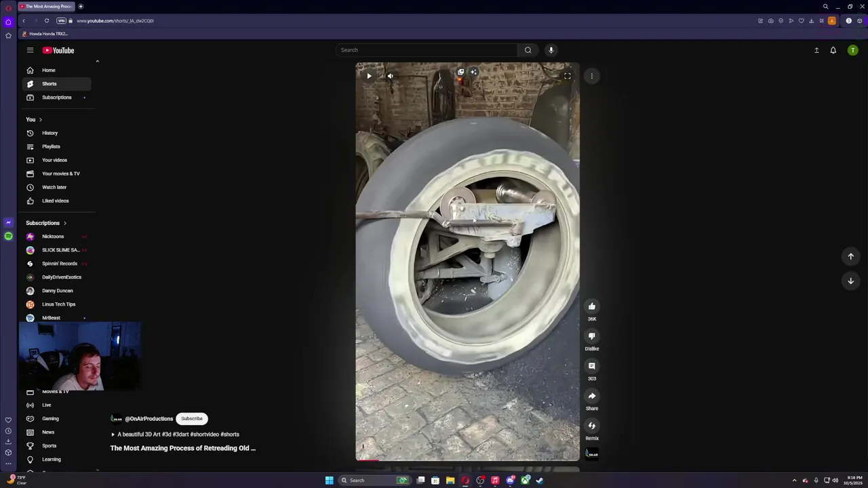Enter fullscreen on the Short
868x488 pixels.
568,76
